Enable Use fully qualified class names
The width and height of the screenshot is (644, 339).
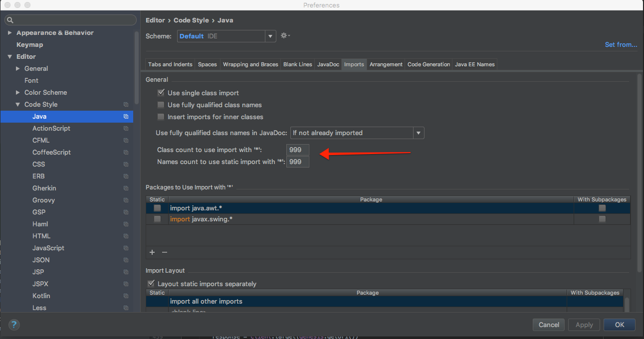pyautogui.click(x=161, y=105)
